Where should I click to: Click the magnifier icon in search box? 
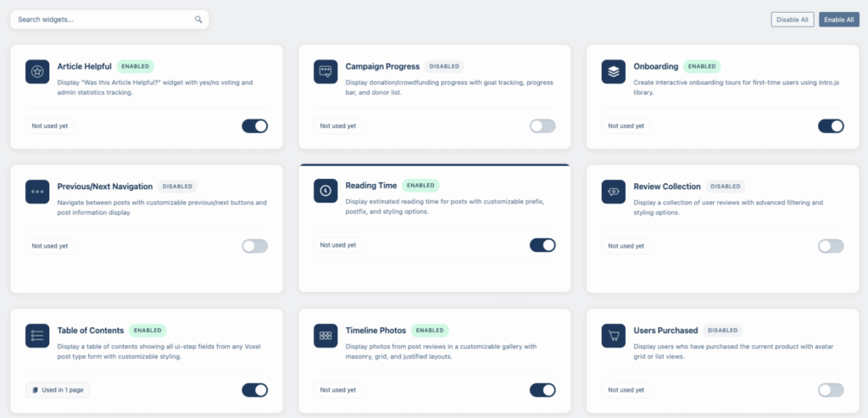click(x=198, y=20)
